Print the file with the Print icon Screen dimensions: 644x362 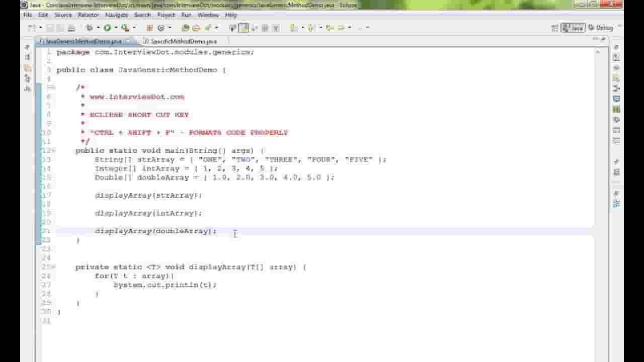[x=71, y=28]
